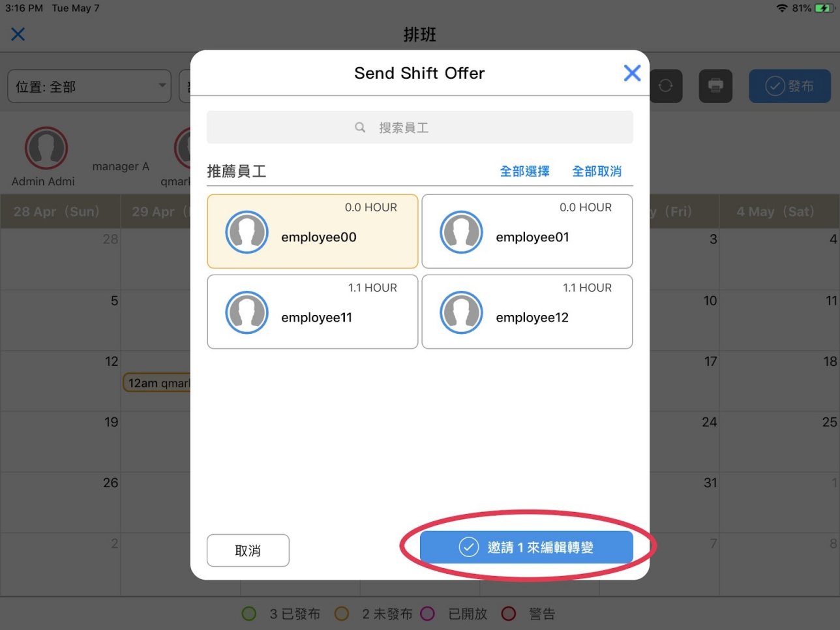Click employee01's avatar icon
This screenshot has height=630, width=840.
coord(461,232)
